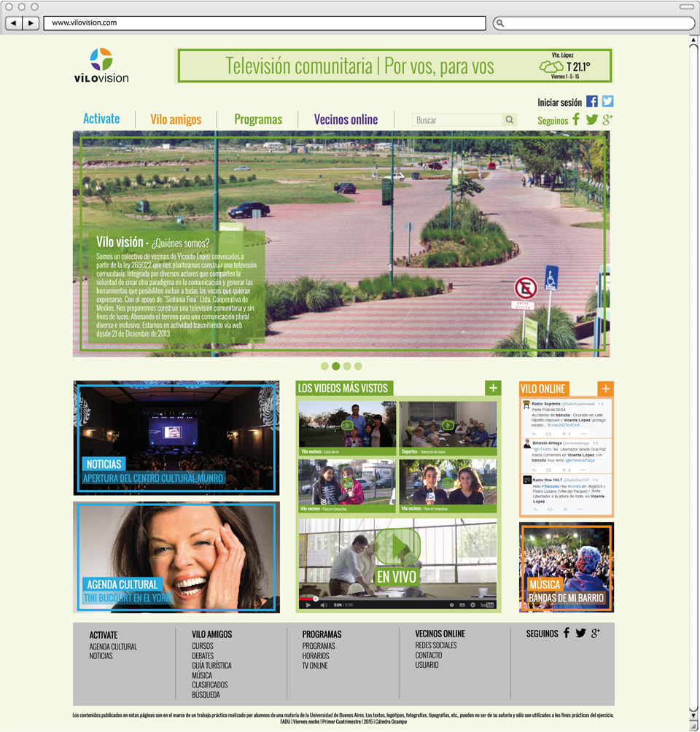Click the green Google Plus icon in header
The height and width of the screenshot is (732, 700).
point(607,120)
